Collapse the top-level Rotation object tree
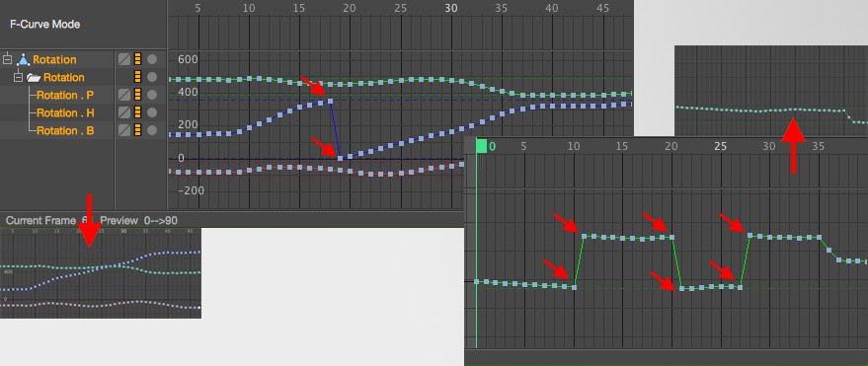 [7, 58]
